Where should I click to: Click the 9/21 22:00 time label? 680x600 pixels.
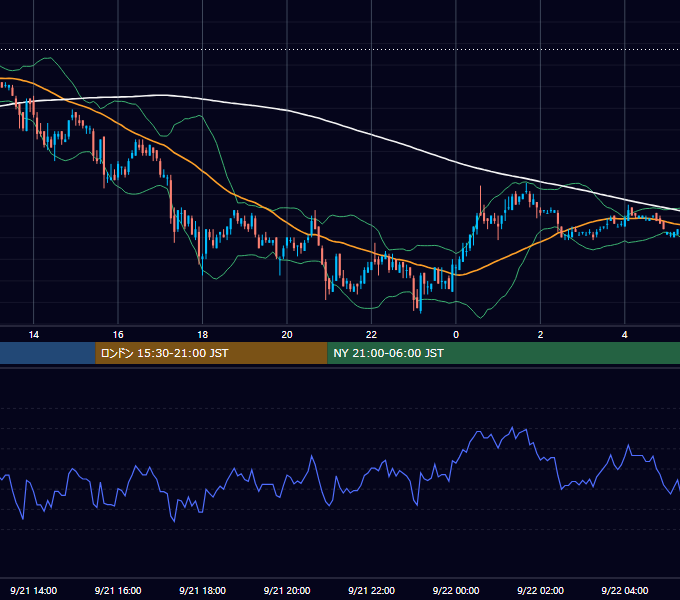pos(372,590)
